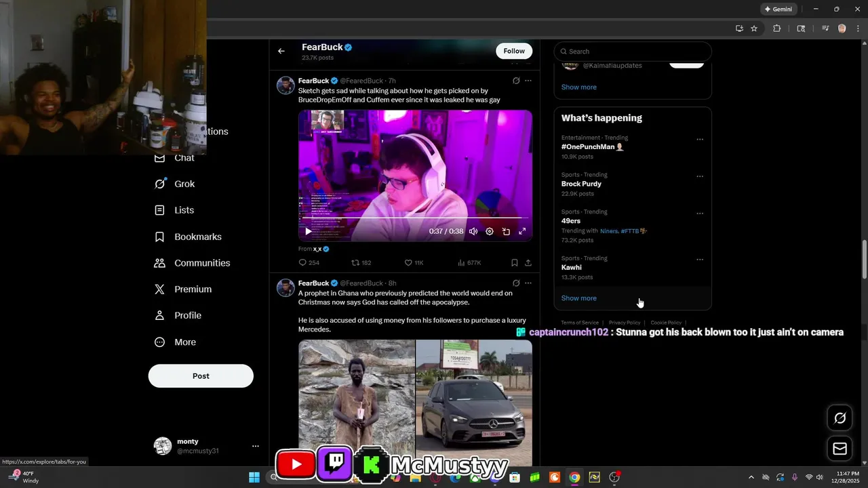868x488 pixels.
Task: Open the floating Grok button
Action: [x=840, y=418]
